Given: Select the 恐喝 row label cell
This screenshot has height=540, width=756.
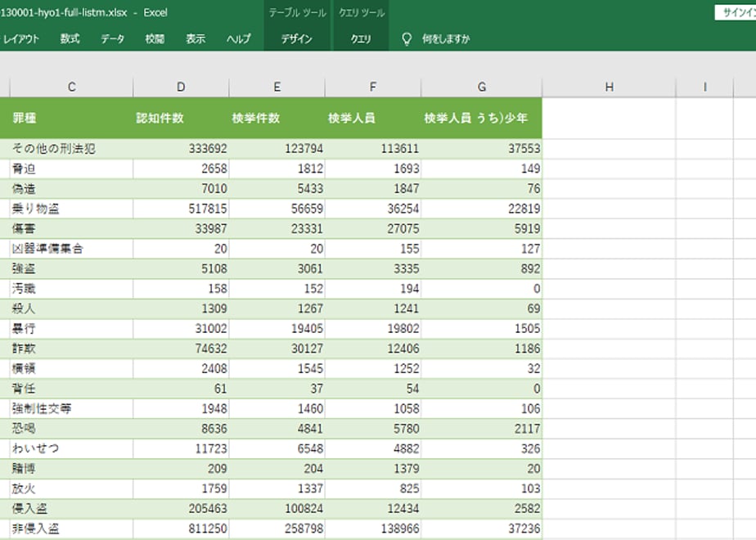Looking at the screenshot, I should coord(71,429).
